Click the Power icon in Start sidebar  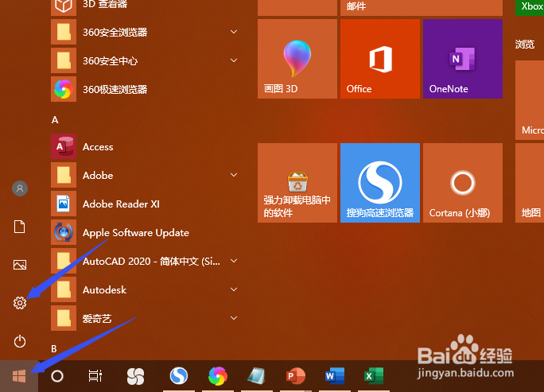pyautogui.click(x=20, y=341)
